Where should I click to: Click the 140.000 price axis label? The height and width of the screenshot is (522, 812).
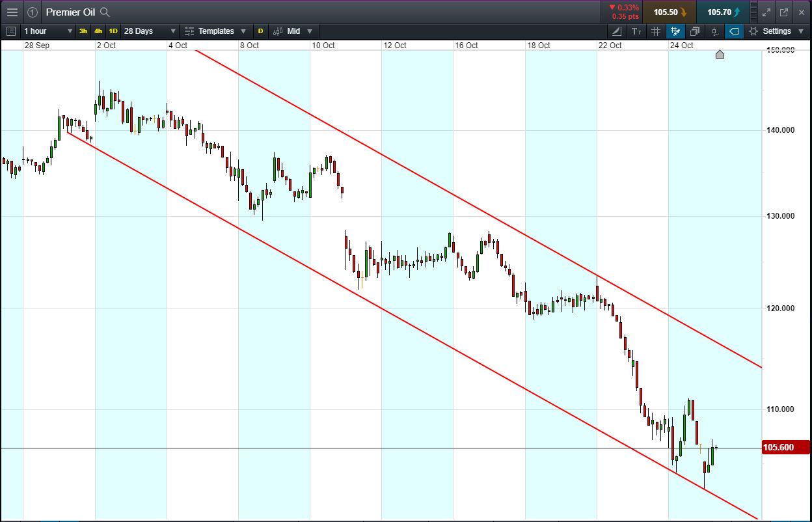[x=779, y=130]
